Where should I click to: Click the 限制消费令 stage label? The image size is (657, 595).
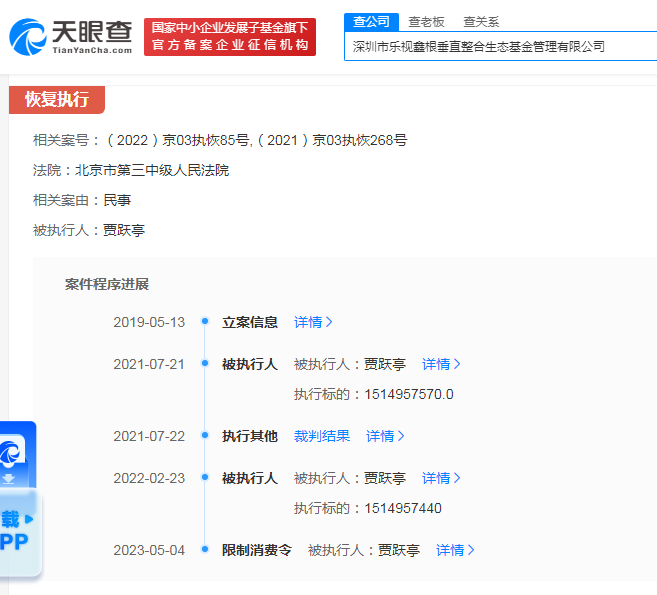[x=256, y=550]
